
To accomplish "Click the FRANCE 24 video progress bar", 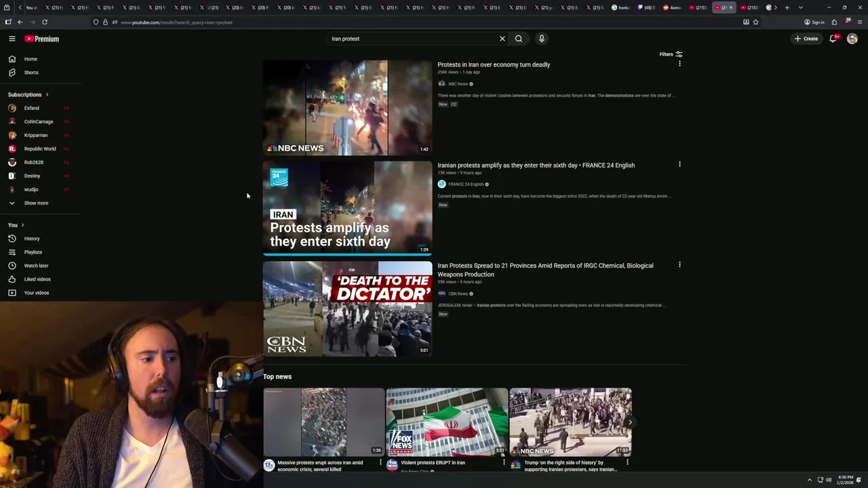I will point(347,254).
